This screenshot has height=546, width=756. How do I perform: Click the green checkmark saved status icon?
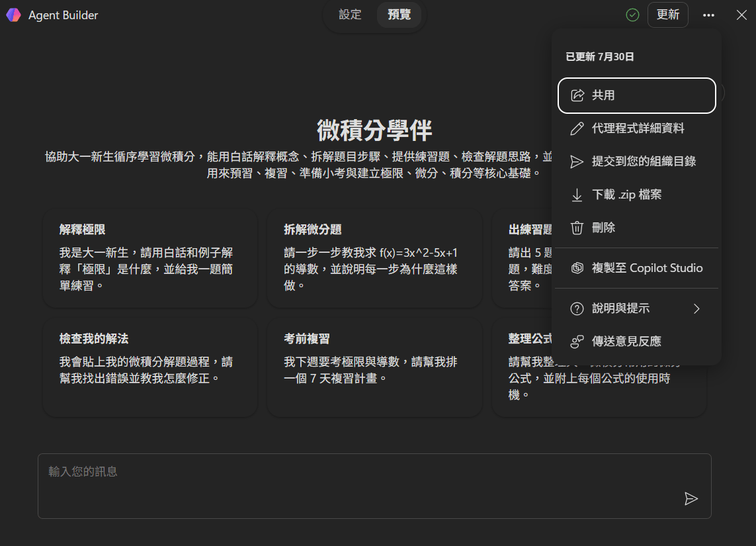632,15
